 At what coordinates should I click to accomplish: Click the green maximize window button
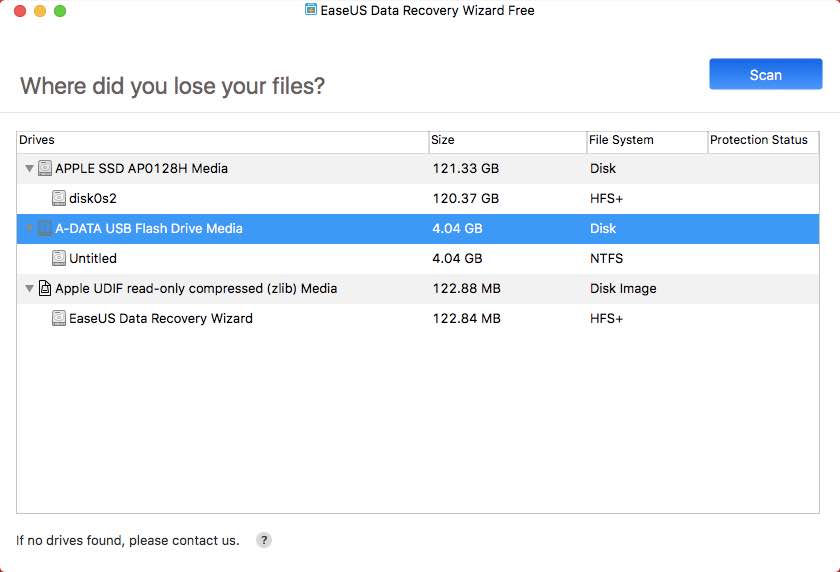(x=60, y=11)
